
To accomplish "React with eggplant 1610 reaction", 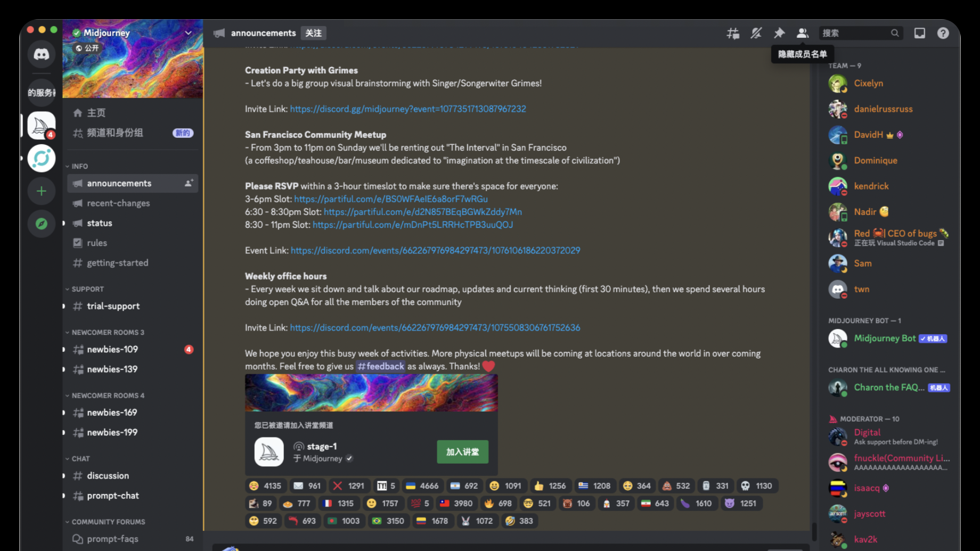I will 696,503.
